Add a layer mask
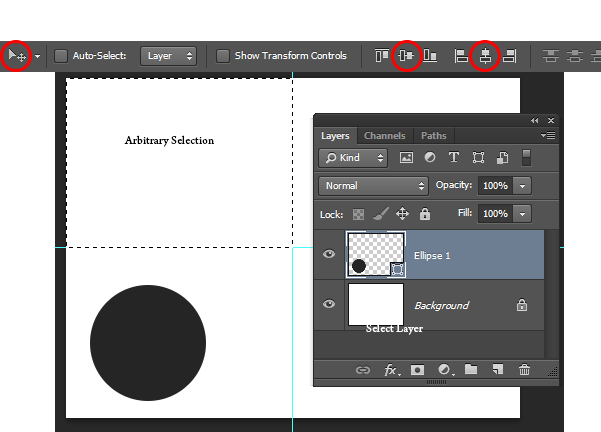601x432 pixels. (x=417, y=370)
